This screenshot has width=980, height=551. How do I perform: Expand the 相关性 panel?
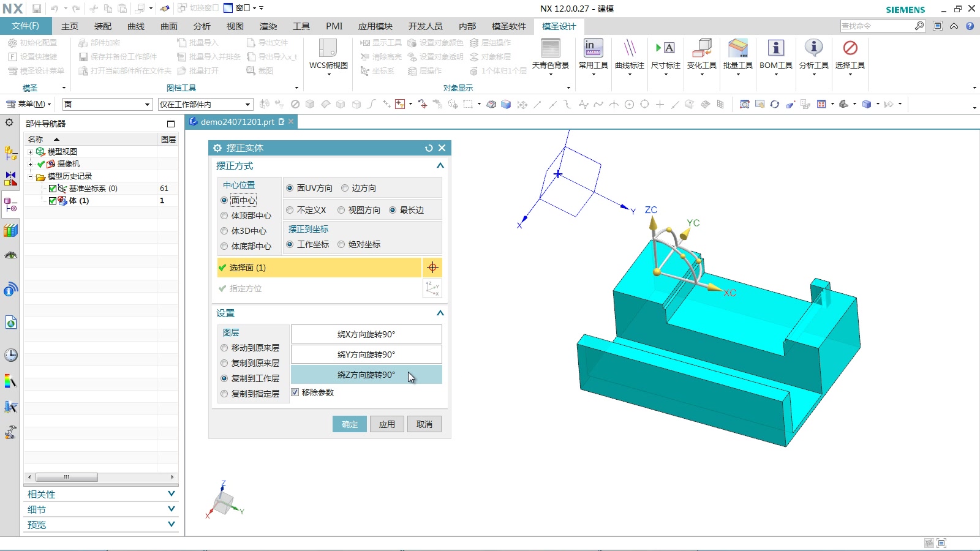point(171,493)
